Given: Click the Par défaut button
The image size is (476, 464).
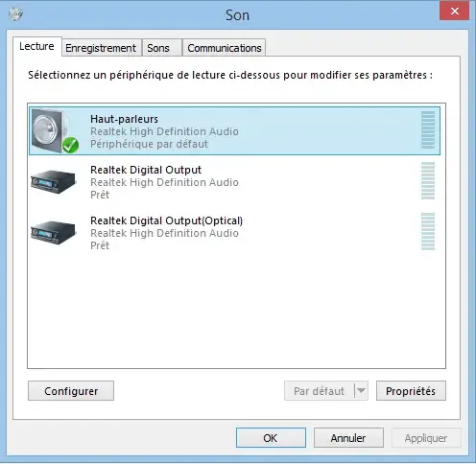Looking at the screenshot, I should (320, 391).
